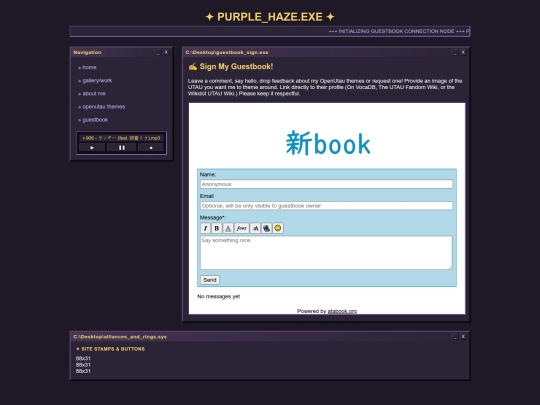Screen dimensions: 540x405
Task: Click the message text area
Action: (x=326, y=252)
